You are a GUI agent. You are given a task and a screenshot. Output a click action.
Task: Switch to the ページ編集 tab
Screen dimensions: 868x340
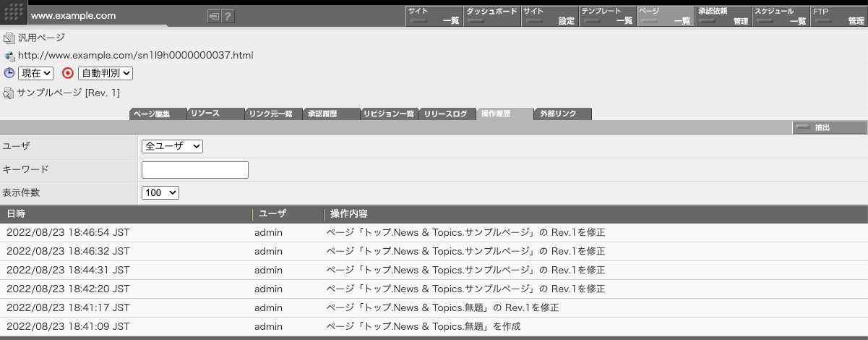click(158, 114)
